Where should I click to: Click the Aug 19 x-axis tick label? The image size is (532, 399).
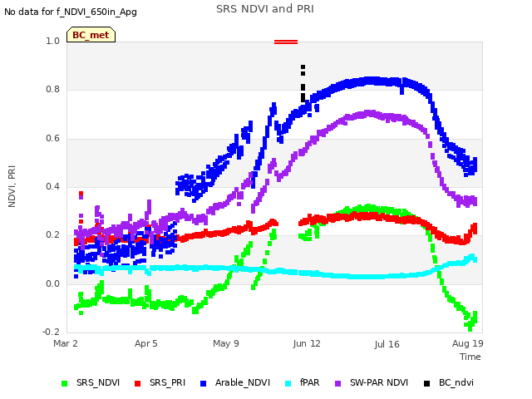[x=467, y=343]
